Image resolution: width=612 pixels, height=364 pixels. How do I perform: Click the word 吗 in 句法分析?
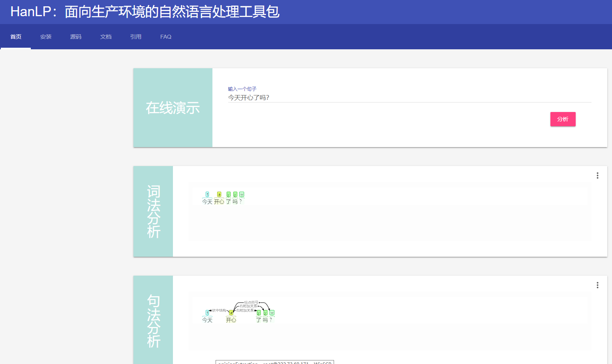pos(265,320)
